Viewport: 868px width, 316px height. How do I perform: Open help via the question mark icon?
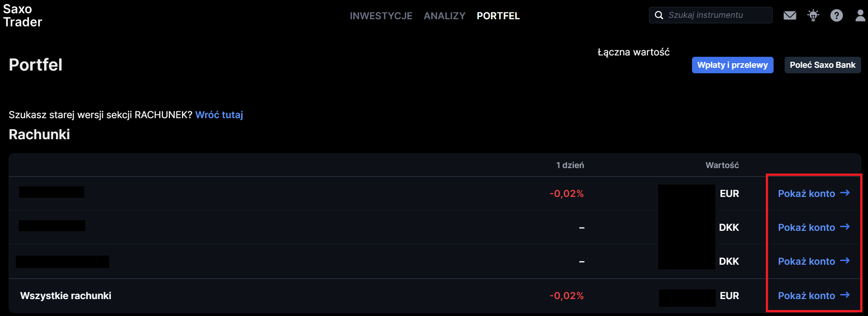836,16
